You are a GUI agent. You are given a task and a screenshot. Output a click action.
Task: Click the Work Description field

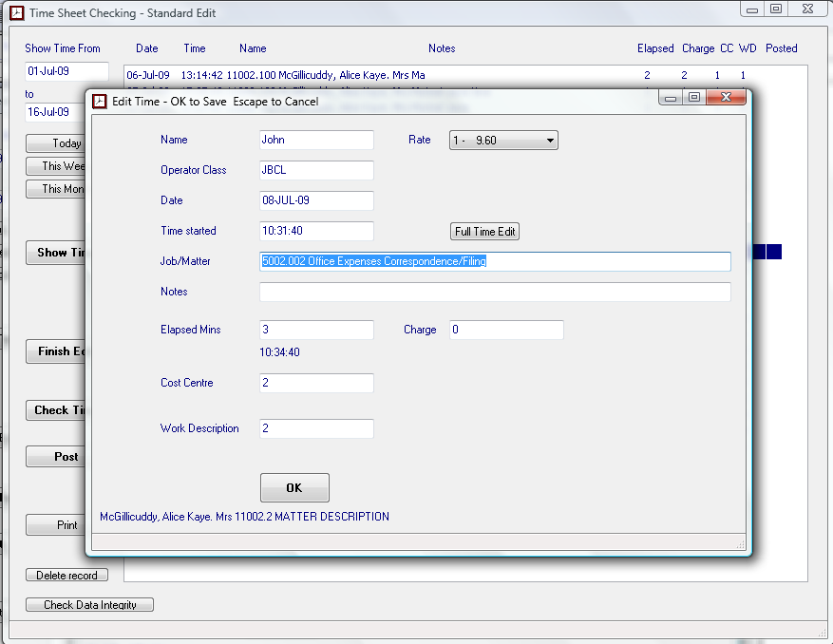316,428
